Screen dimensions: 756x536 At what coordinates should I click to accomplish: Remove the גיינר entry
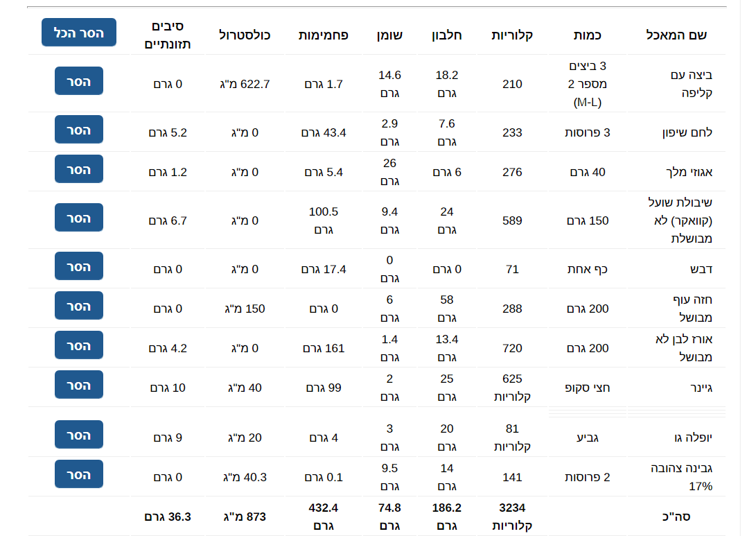(78, 385)
